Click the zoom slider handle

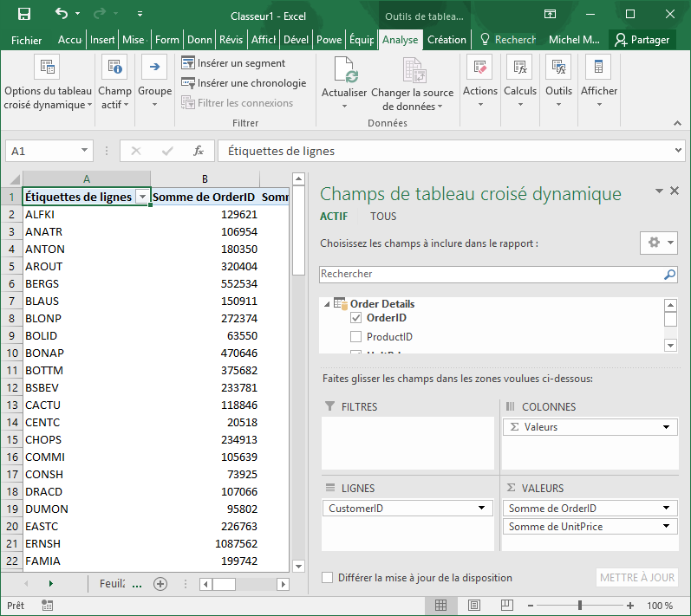[x=580, y=605]
